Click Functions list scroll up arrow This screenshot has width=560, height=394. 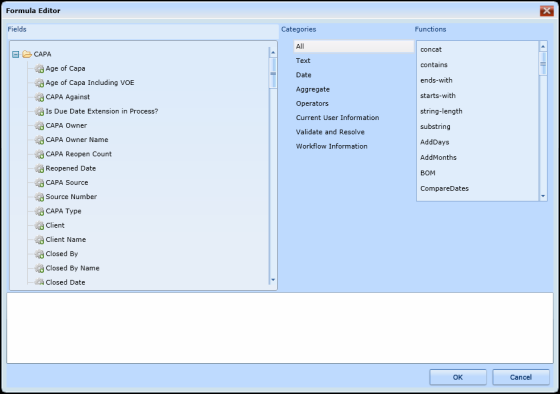pos(543,46)
